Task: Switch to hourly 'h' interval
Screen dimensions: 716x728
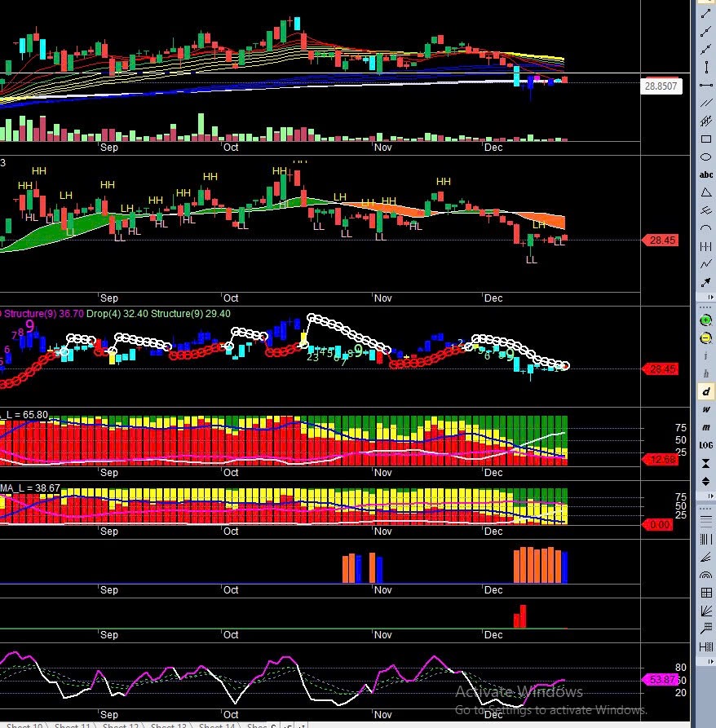Action: 705,373
